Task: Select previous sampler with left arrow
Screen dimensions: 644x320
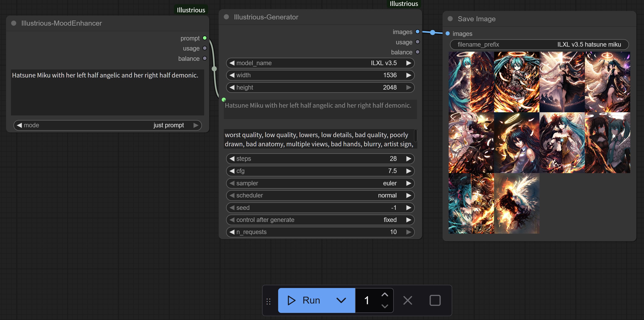Action: pyautogui.click(x=232, y=183)
